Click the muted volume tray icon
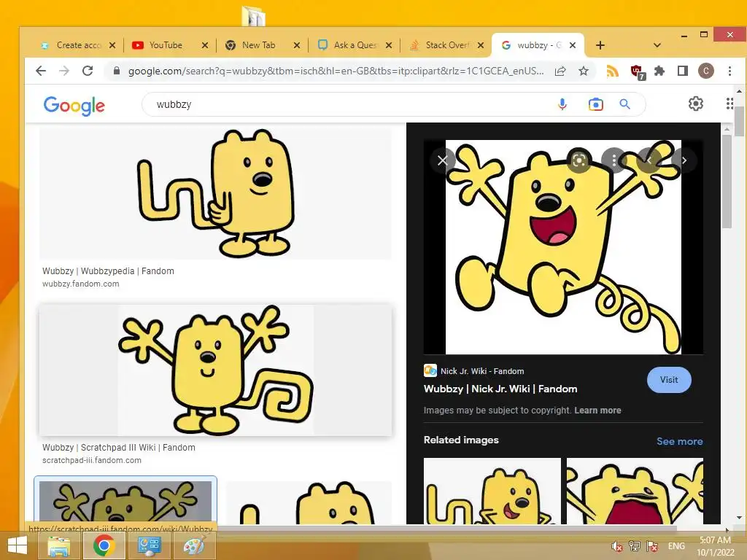This screenshot has width=747, height=560. click(616, 546)
